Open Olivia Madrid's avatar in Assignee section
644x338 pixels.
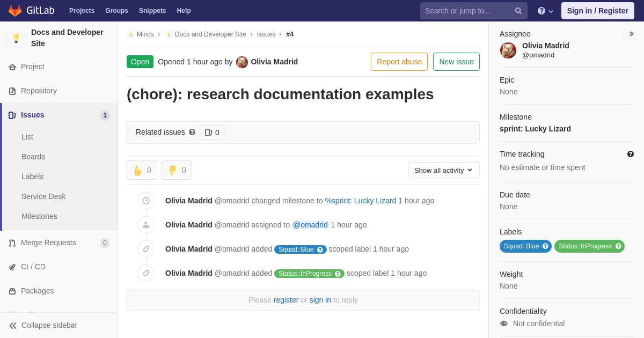point(508,50)
